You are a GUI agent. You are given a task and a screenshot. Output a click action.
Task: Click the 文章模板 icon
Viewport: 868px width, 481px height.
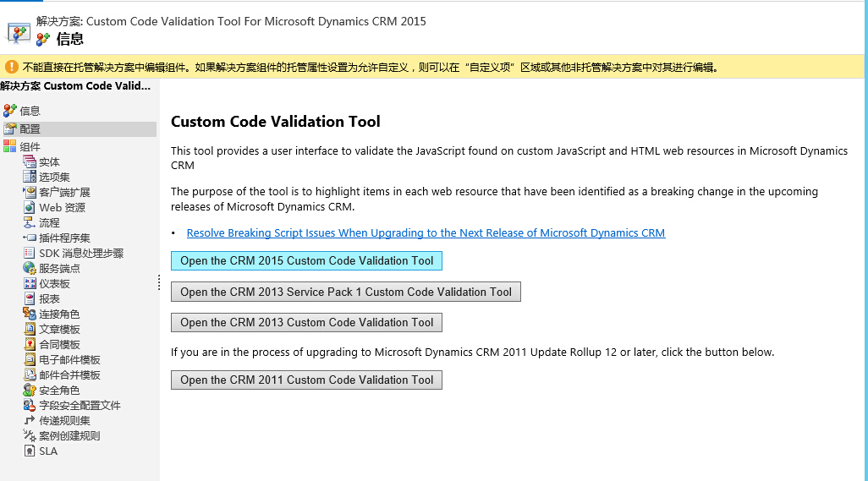[x=30, y=329]
